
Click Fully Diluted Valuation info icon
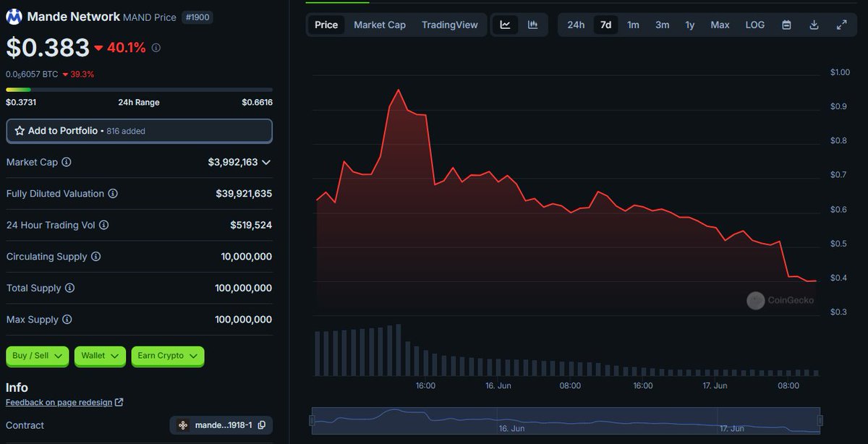tap(113, 194)
